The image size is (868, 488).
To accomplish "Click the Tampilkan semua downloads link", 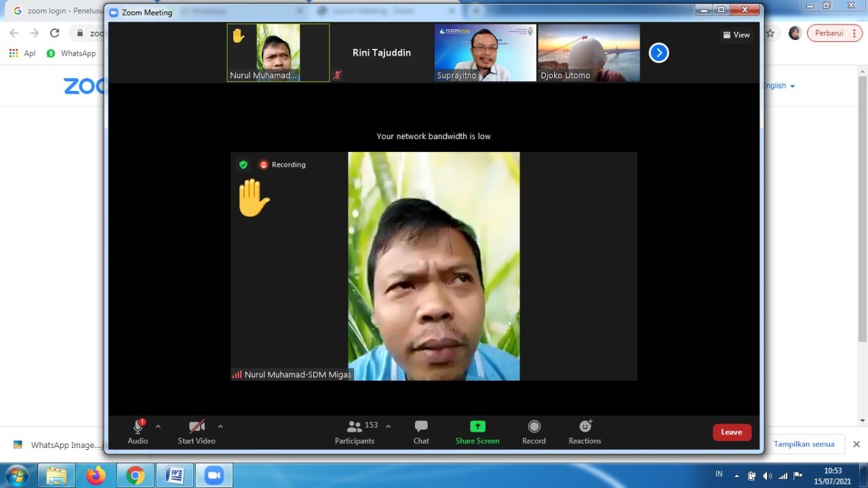I will pyautogui.click(x=804, y=444).
